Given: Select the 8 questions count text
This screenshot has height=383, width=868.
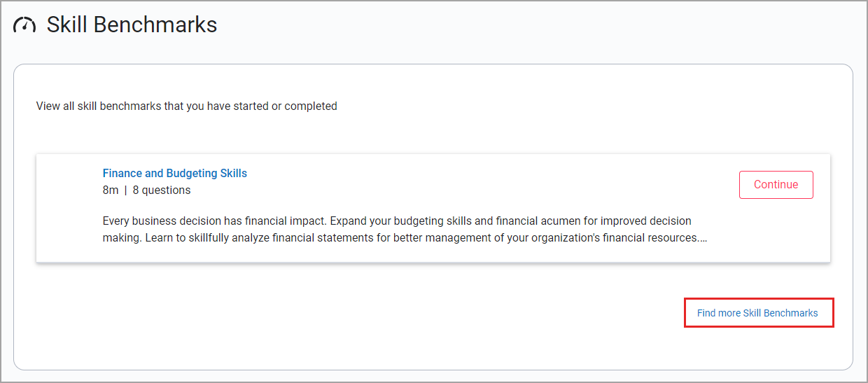Looking at the screenshot, I should click(161, 190).
